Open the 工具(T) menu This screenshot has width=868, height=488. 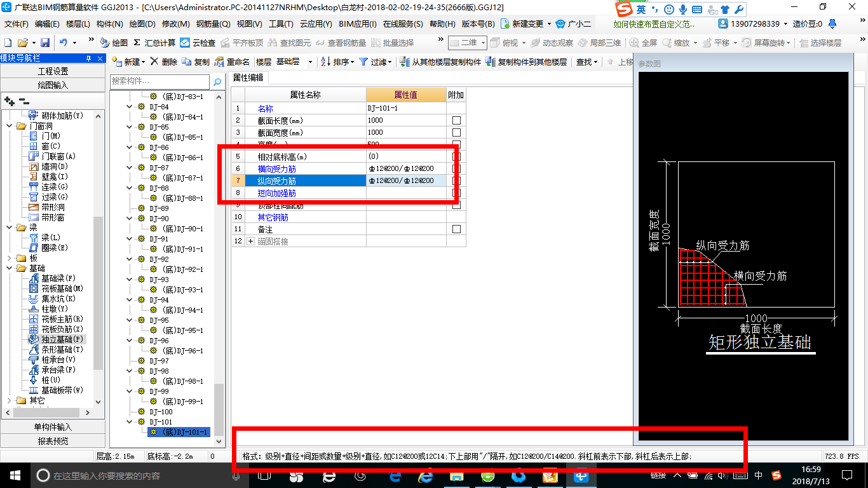[x=281, y=24]
